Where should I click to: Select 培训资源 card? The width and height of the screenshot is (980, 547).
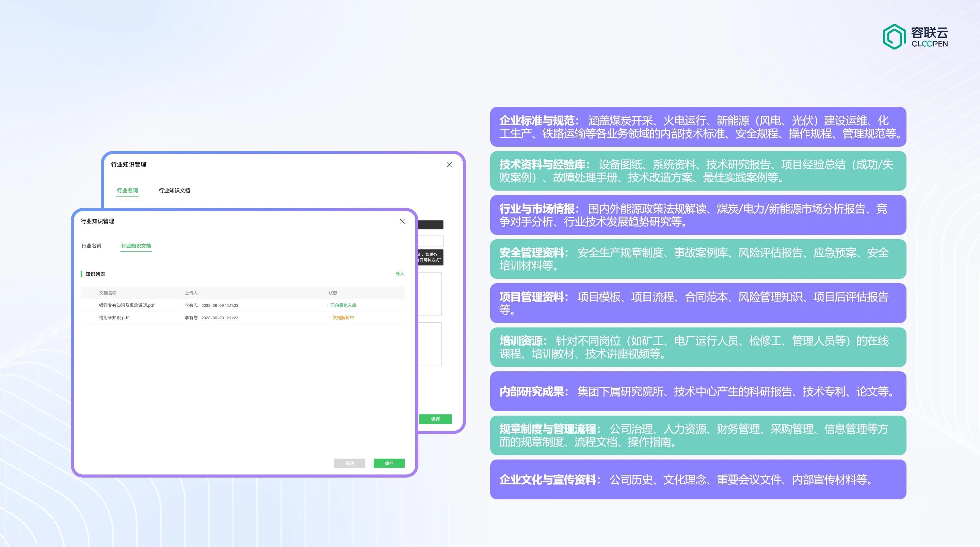click(698, 347)
